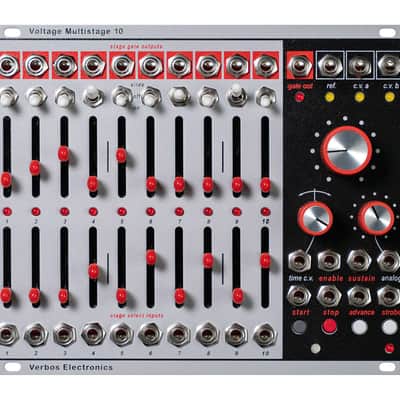400x400 pixels.
Task: Grab the stage 5 upper slider cap
Action: click(x=121, y=155)
